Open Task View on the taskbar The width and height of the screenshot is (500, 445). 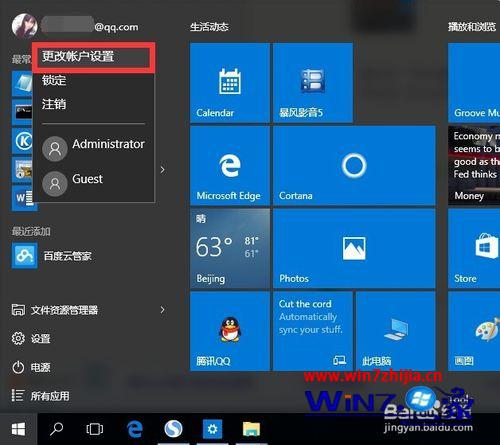[x=95, y=429]
